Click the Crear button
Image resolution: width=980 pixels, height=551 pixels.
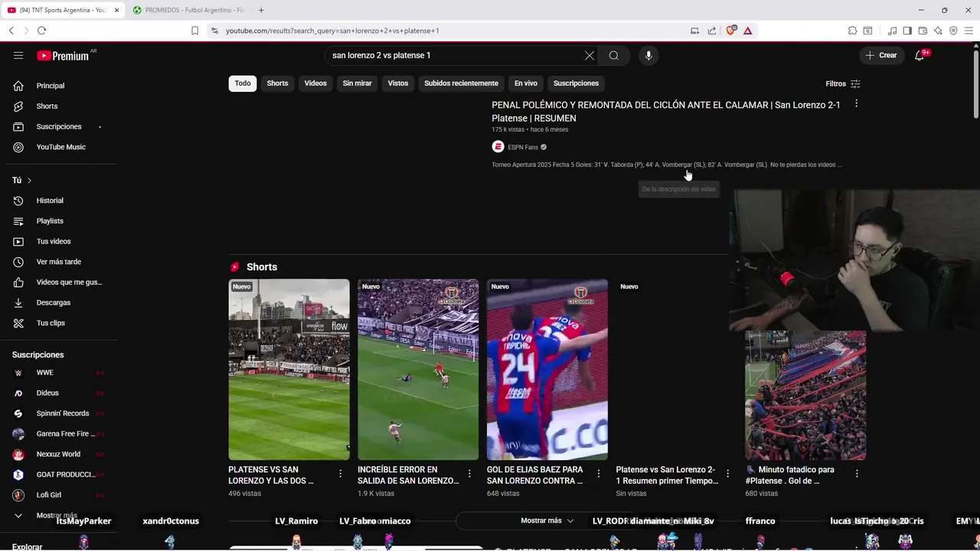click(881, 55)
